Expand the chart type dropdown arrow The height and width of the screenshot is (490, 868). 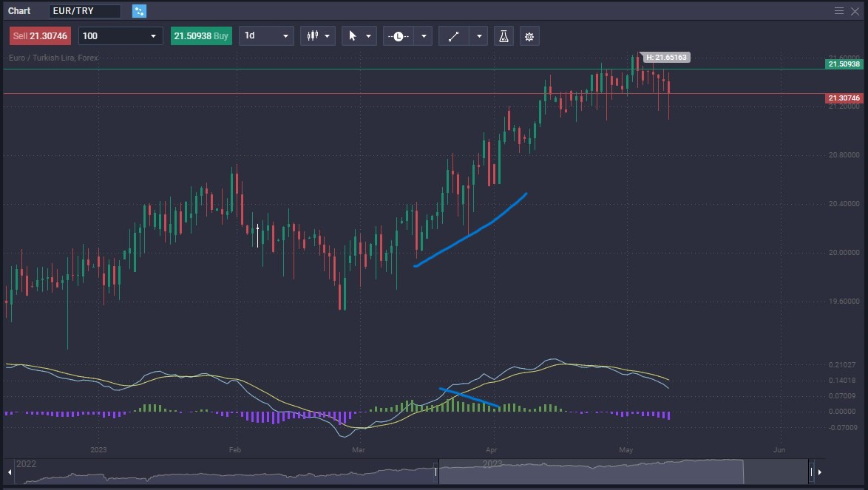(328, 35)
